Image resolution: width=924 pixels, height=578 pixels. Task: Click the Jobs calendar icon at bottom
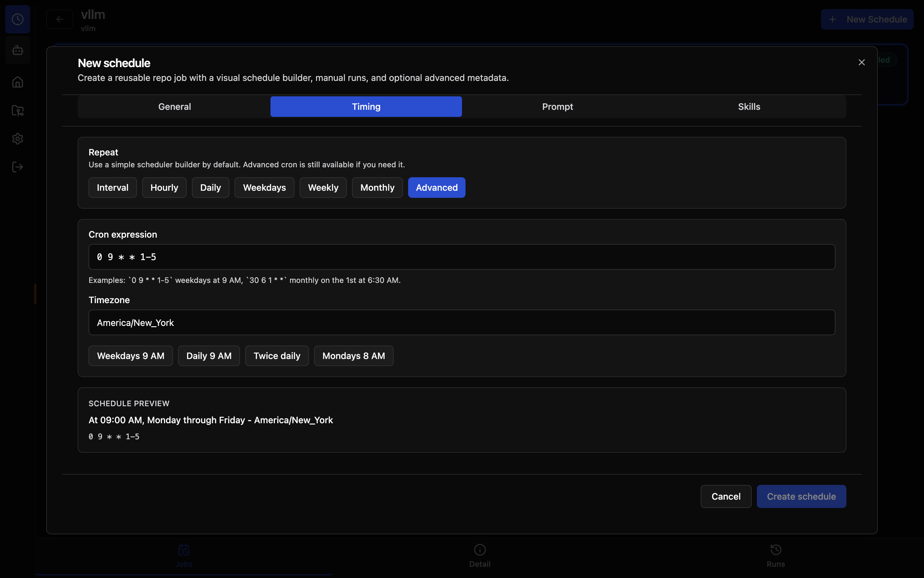pos(184,550)
